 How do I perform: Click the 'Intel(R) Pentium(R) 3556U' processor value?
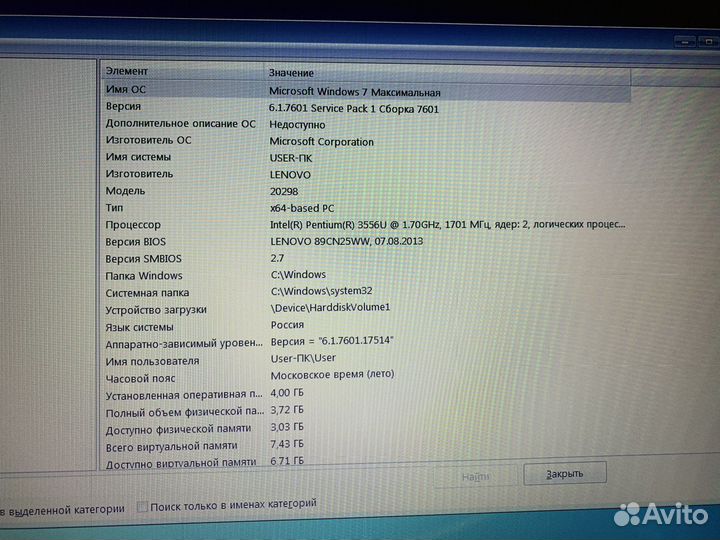[448, 225]
